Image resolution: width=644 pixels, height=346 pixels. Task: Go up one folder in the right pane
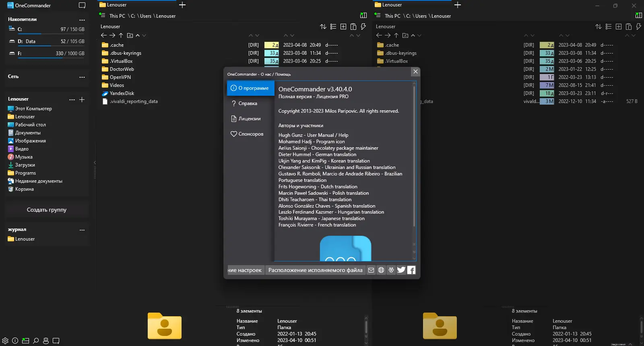click(x=396, y=35)
